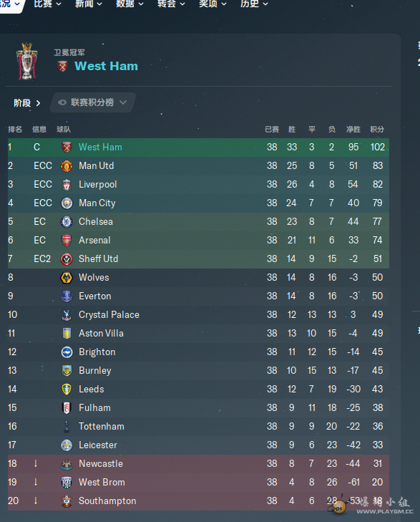The image size is (420, 522).
Task: Sort table by 积分 column header
Action: coord(377,130)
